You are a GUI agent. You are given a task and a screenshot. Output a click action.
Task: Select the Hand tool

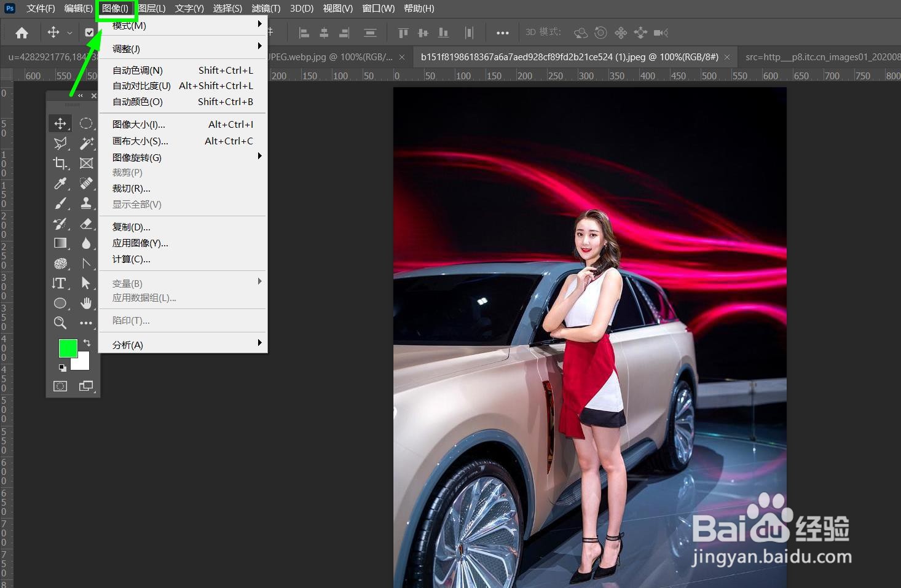click(86, 303)
